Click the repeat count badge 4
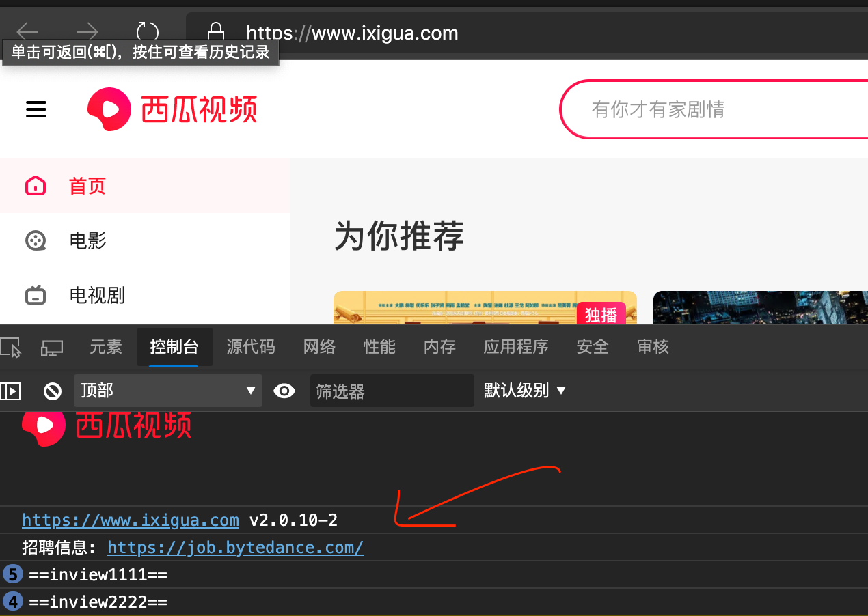The height and width of the screenshot is (616, 868). pos(13,602)
